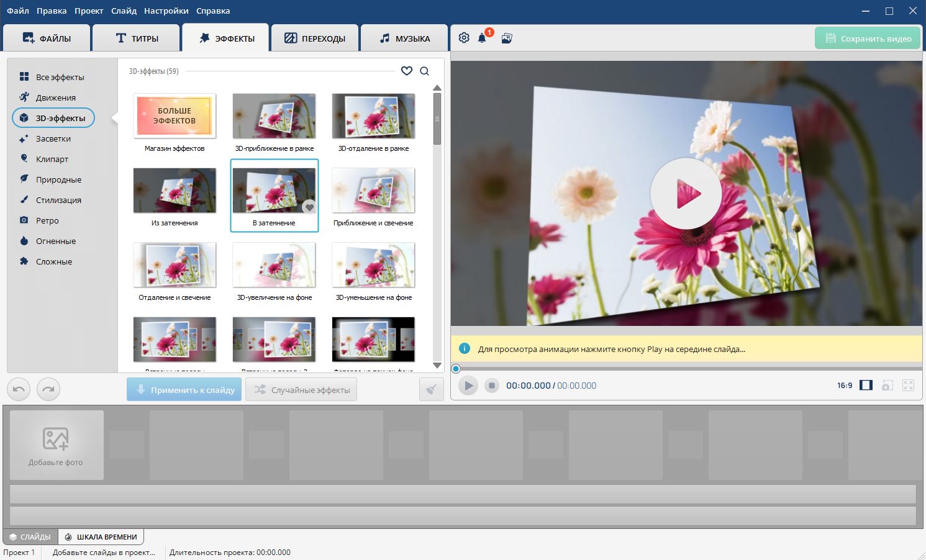Click Применить к слайду button

[184, 390]
